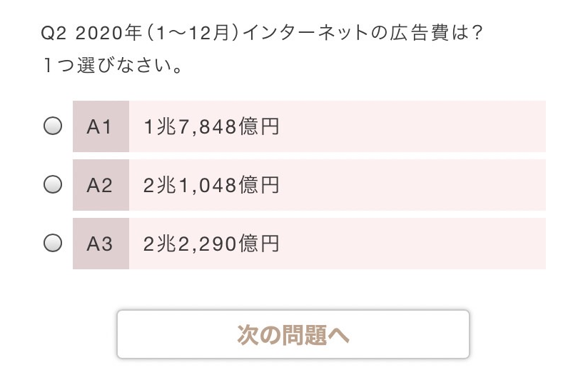Click empty pink area of the A2 row
The image size is (588, 375).
[414, 186]
